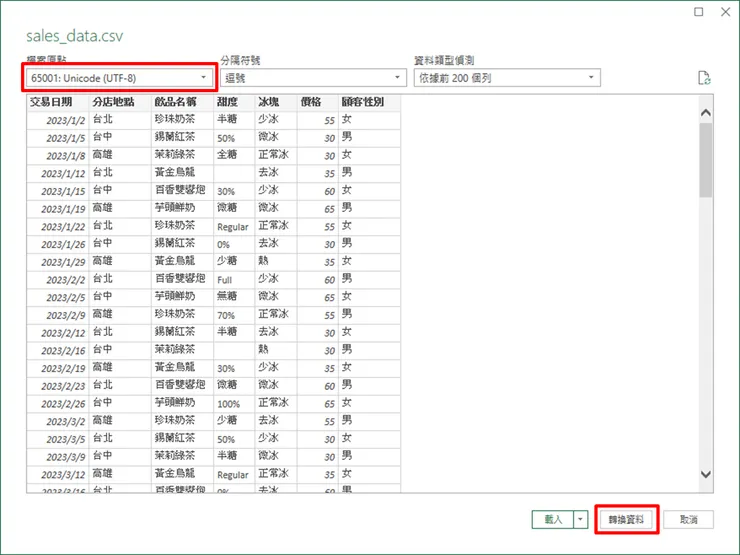Click the Regular cell in 2023/1/22 row
This screenshot has width=740, height=555.
234,227
